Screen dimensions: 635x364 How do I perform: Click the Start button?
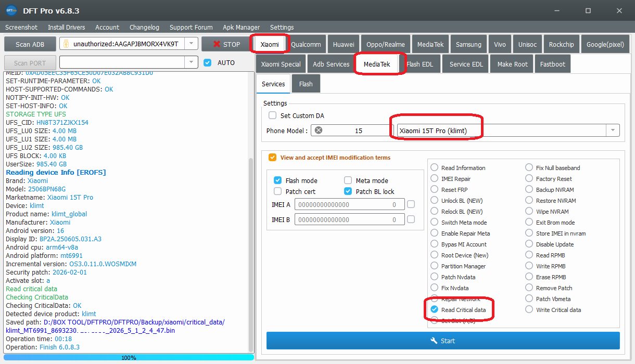click(443, 341)
